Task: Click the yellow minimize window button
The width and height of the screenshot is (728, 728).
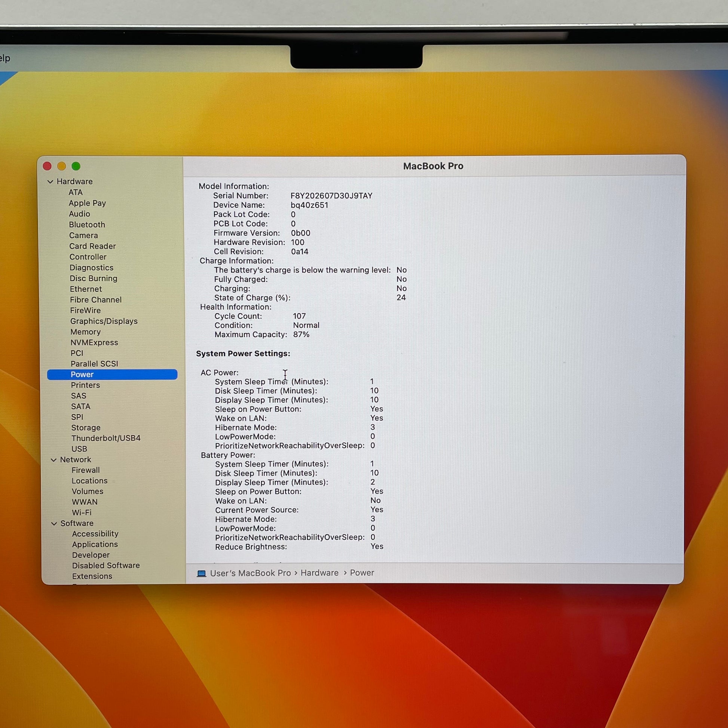Action: (x=61, y=166)
